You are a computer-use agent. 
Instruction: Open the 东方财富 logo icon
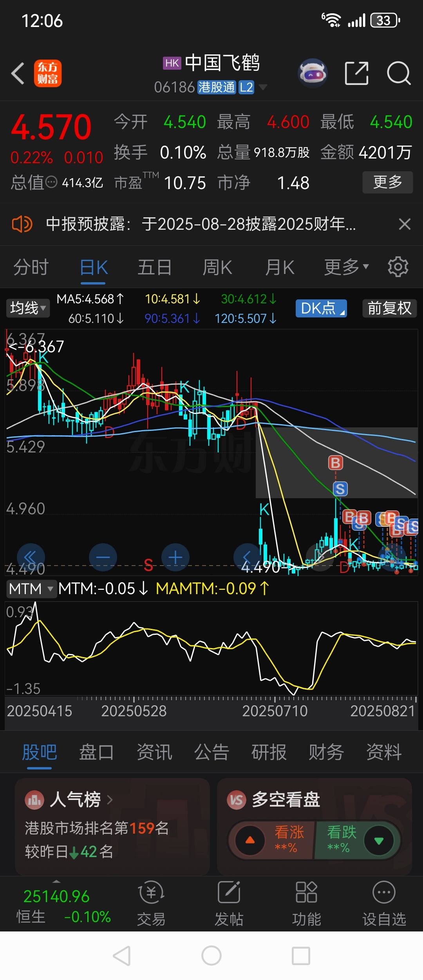click(48, 73)
